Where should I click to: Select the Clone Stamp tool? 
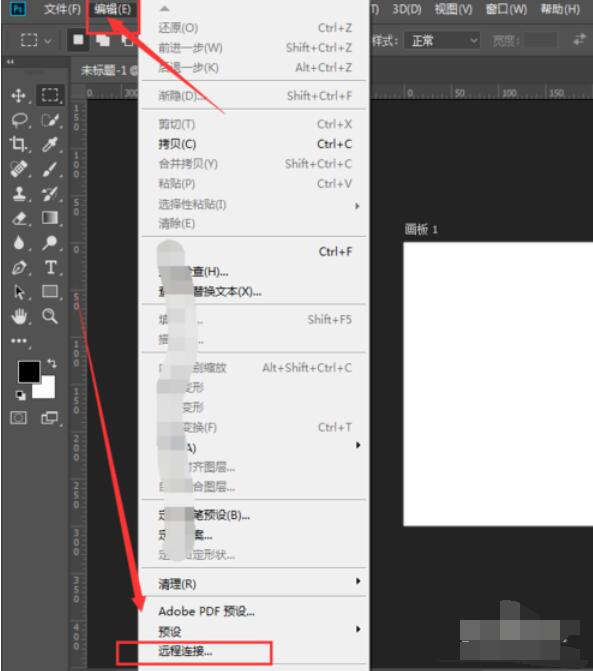(x=19, y=193)
